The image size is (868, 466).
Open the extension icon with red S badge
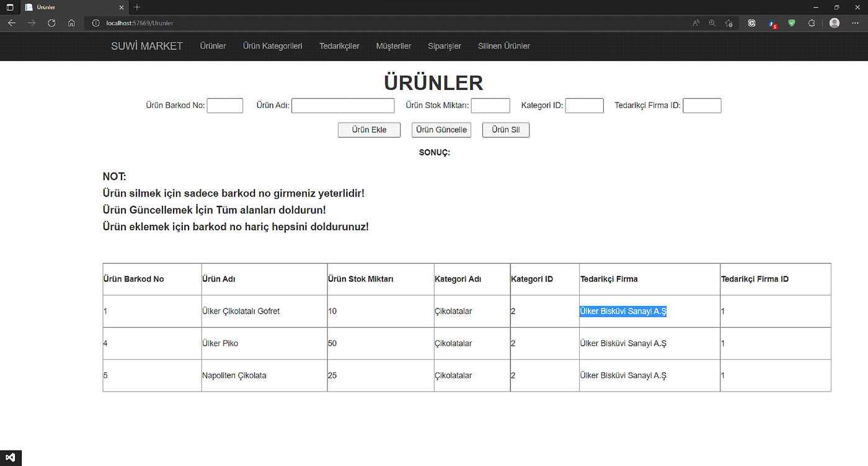tap(773, 24)
